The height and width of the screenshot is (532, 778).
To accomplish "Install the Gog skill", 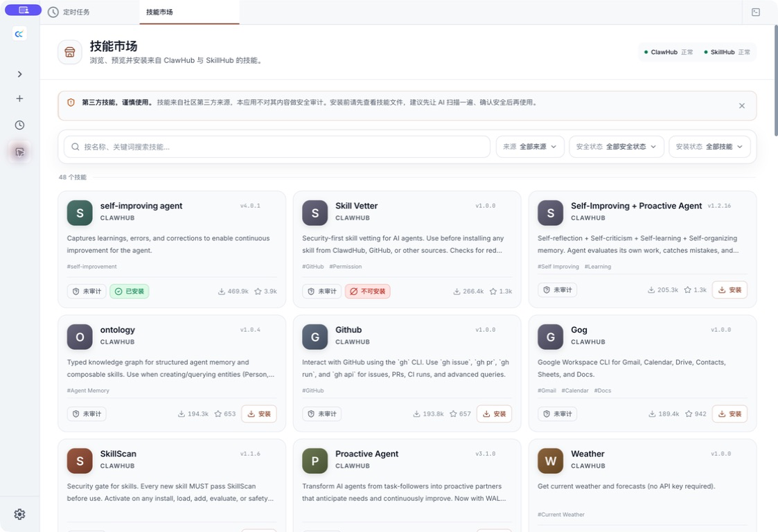I will [x=730, y=414].
